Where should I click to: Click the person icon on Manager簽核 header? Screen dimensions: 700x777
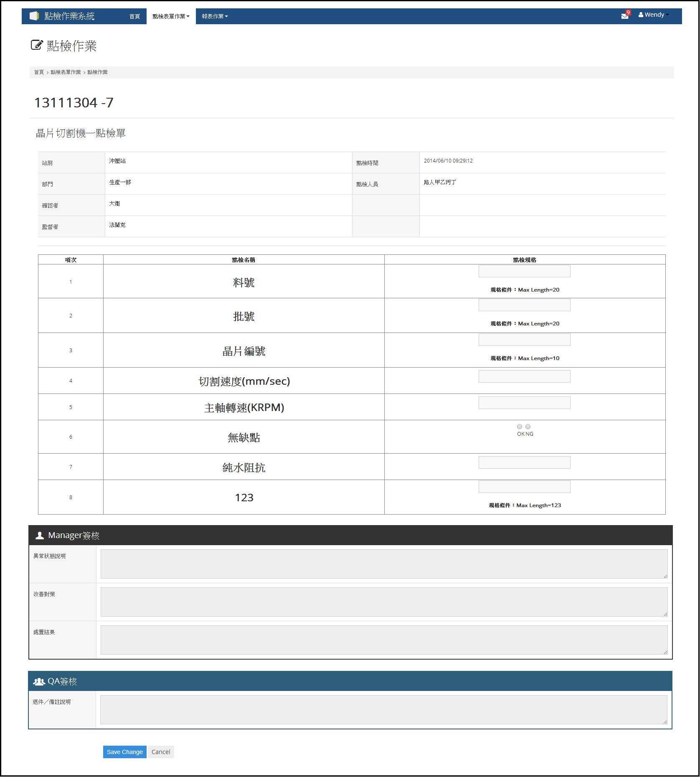[39, 535]
